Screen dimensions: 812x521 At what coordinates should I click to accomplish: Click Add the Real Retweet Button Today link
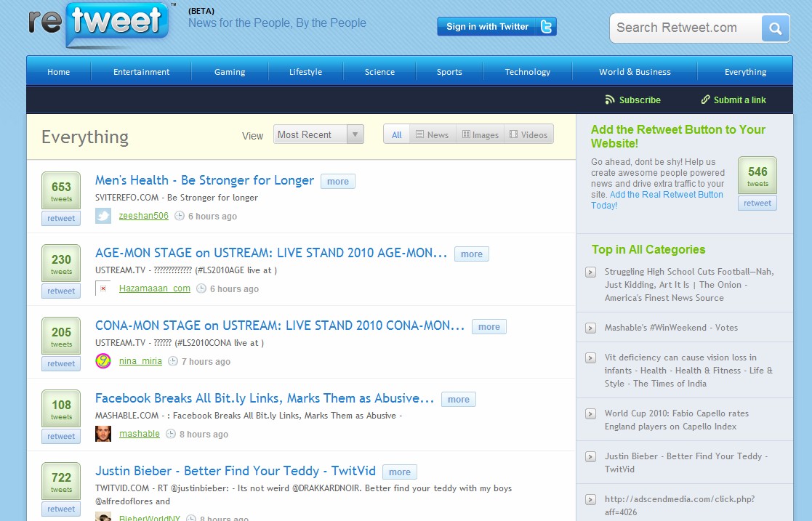pyautogui.click(x=657, y=200)
